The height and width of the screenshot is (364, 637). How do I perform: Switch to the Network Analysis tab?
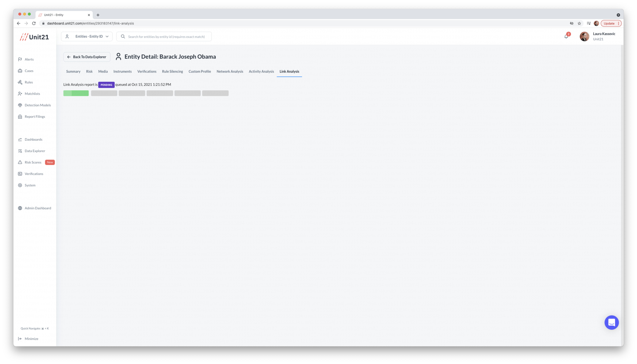[x=229, y=72]
